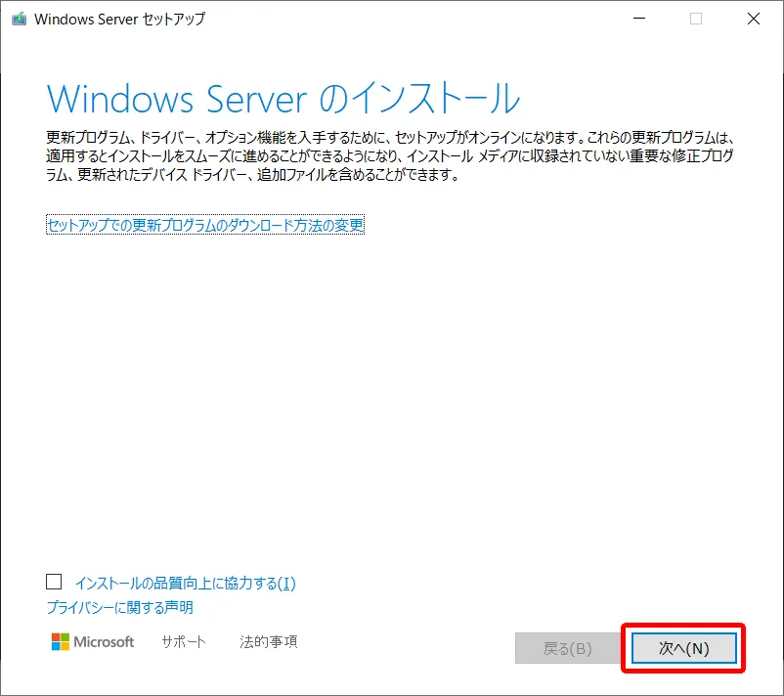Open プライバシーに関する声明 privacy statement link
784x696 pixels.
click(x=119, y=607)
